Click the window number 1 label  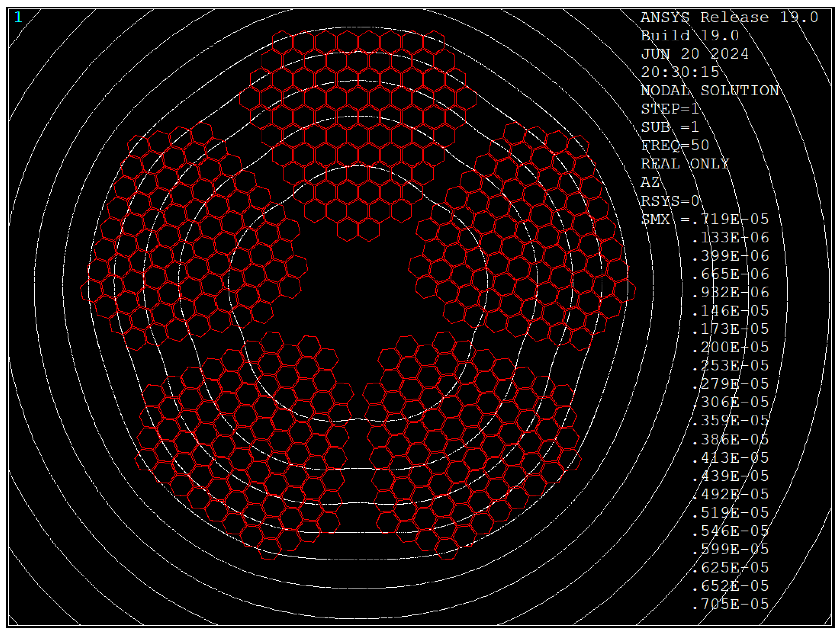18,17
